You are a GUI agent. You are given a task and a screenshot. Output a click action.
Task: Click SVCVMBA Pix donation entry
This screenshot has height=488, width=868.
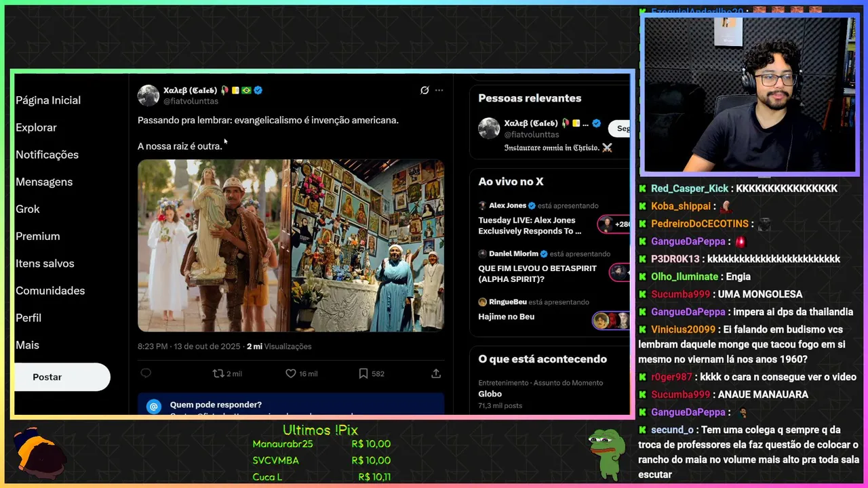coord(321,460)
